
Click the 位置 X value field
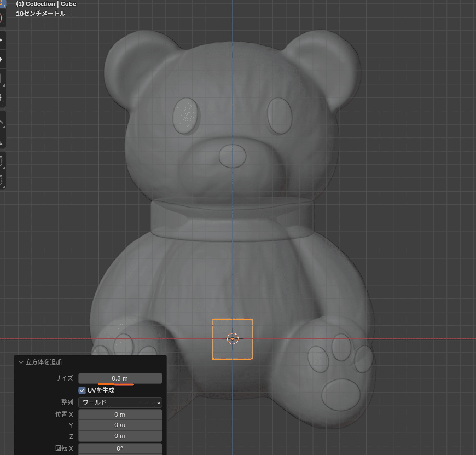120,414
